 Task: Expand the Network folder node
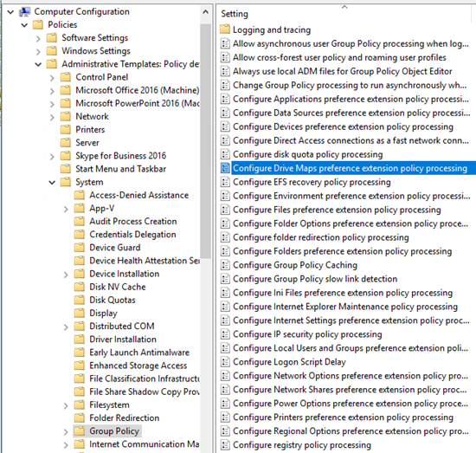tap(52, 117)
